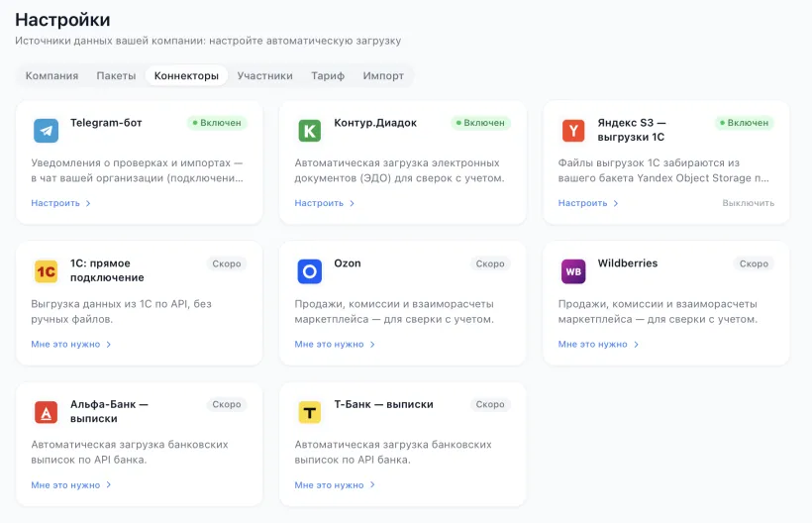Screen dimensions: 812x523
Task: Click the Т-Банк — выписки title
Action: click(383, 404)
